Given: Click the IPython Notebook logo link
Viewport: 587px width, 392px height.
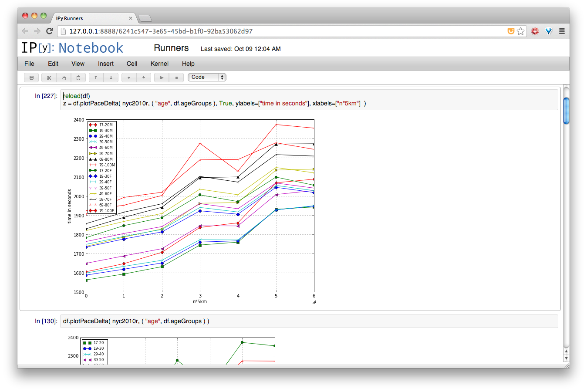Looking at the screenshot, I should pos(72,48).
